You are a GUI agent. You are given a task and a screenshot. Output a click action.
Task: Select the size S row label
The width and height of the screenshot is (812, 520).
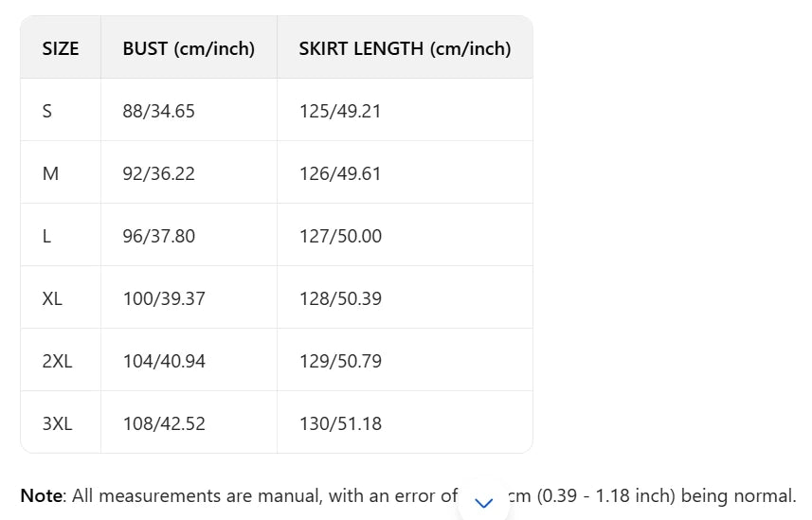point(47,111)
